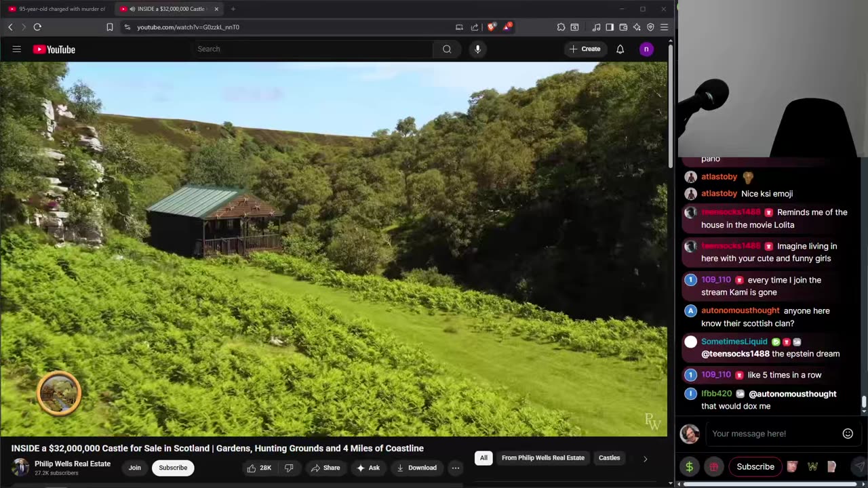
Task: Like the video (28K)
Action: pyautogui.click(x=259, y=468)
